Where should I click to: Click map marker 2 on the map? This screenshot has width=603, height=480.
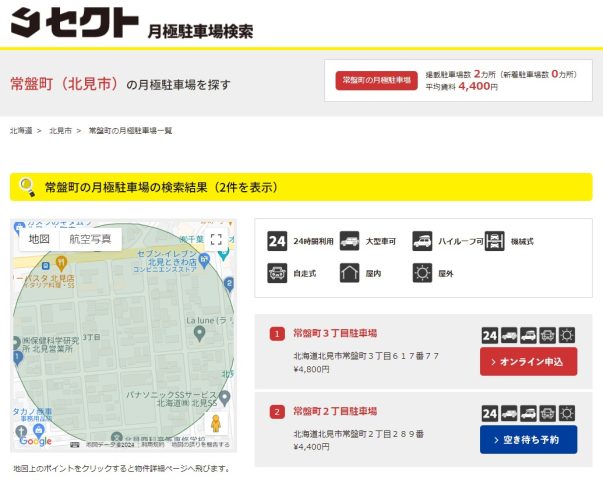point(229,285)
